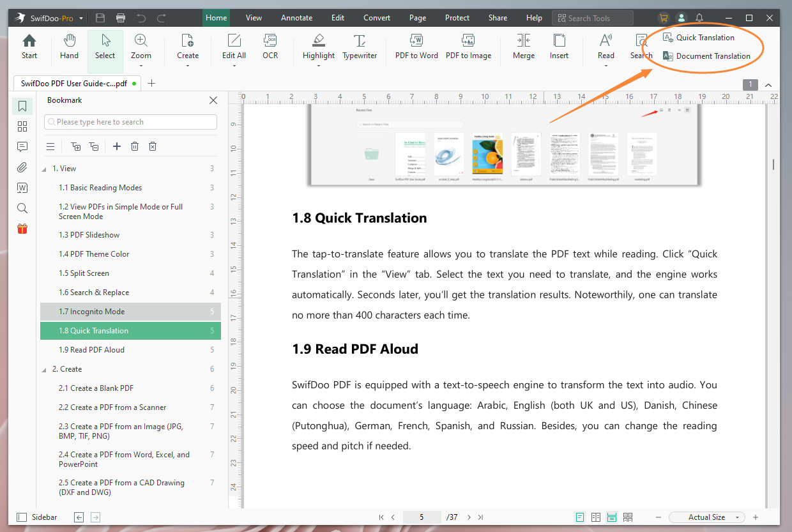Click the Insert tool
The width and height of the screenshot is (792, 532).
559,47
